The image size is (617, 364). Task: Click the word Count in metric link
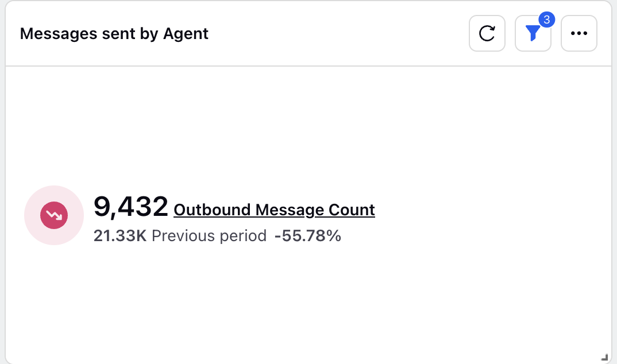(352, 210)
